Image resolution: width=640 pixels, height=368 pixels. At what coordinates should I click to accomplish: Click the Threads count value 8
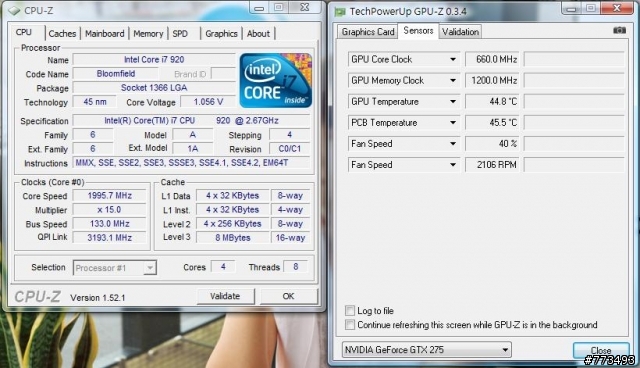[296, 267]
